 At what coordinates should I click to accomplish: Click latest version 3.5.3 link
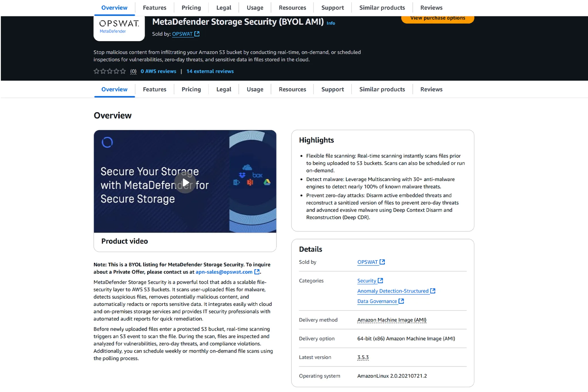click(363, 357)
